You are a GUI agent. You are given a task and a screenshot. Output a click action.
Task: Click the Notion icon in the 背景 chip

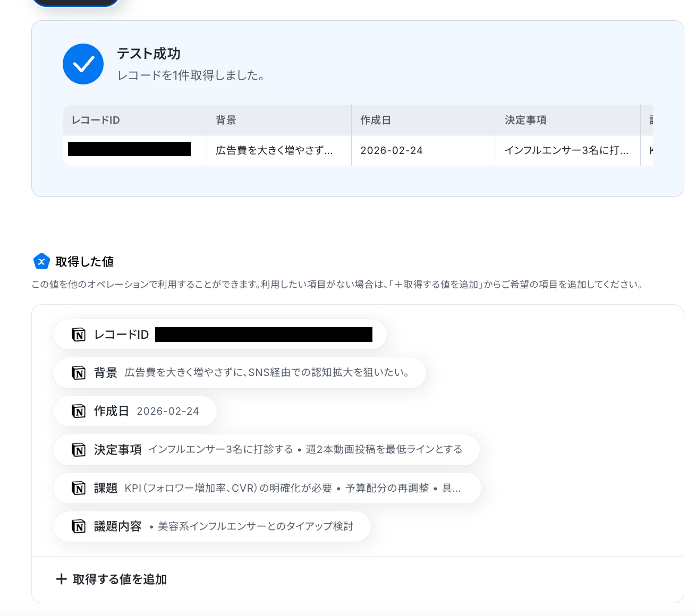pos(79,373)
